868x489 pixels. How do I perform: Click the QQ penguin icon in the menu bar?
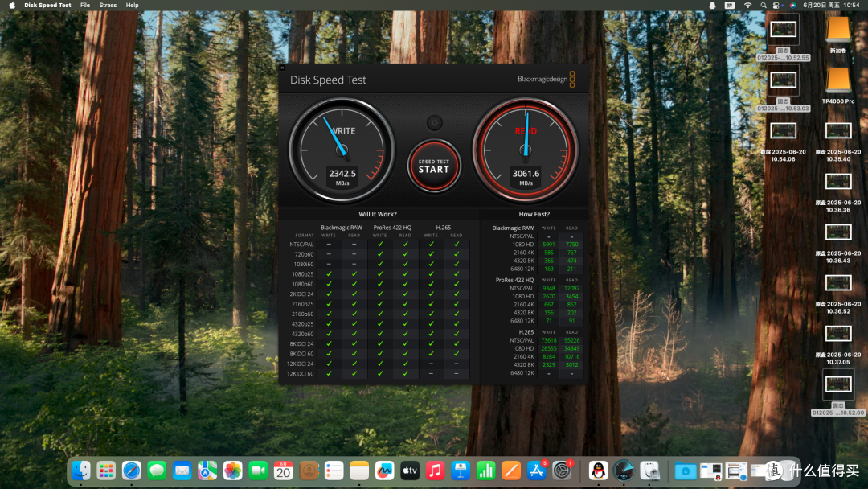(x=712, y=5)
